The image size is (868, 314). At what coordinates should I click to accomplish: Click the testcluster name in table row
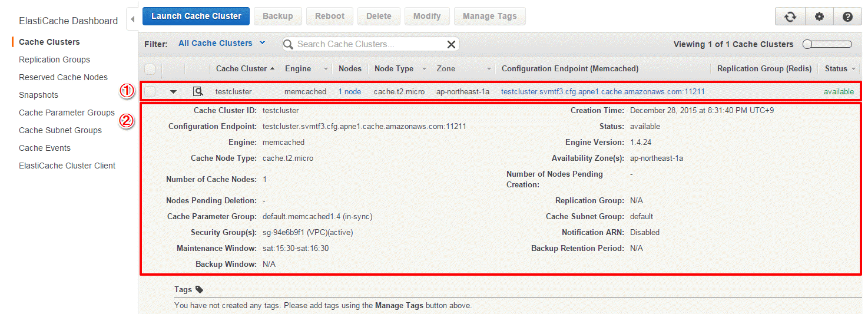[234, 91]
